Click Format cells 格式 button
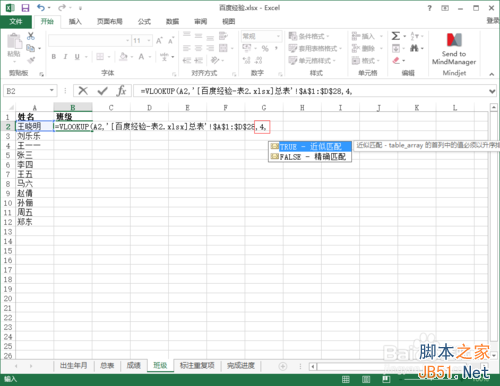 click(364, 60)
